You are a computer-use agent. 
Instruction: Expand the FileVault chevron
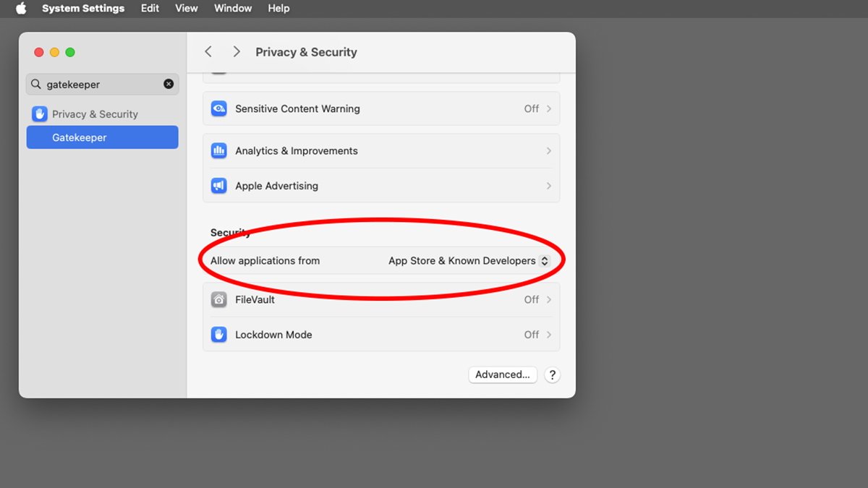(549, 299)
